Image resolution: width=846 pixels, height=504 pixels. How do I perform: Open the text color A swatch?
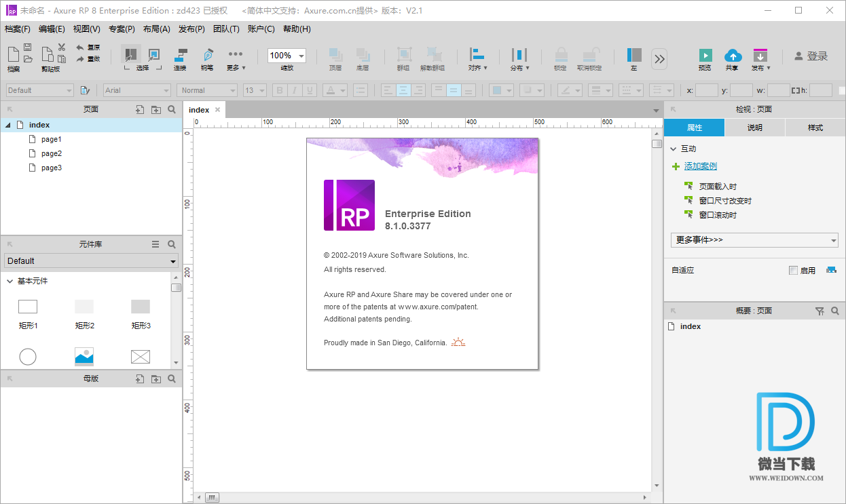click(x=335, y=90)
